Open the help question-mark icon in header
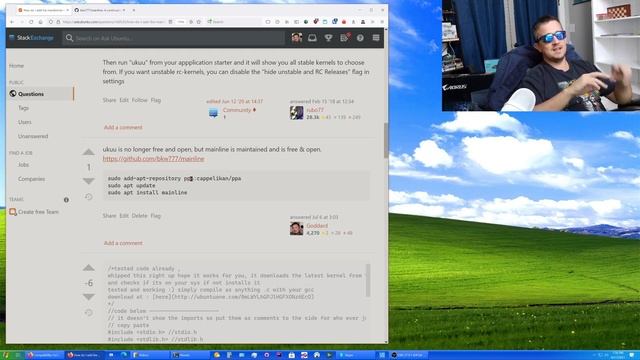640x360 pixels. pos(360,38)
